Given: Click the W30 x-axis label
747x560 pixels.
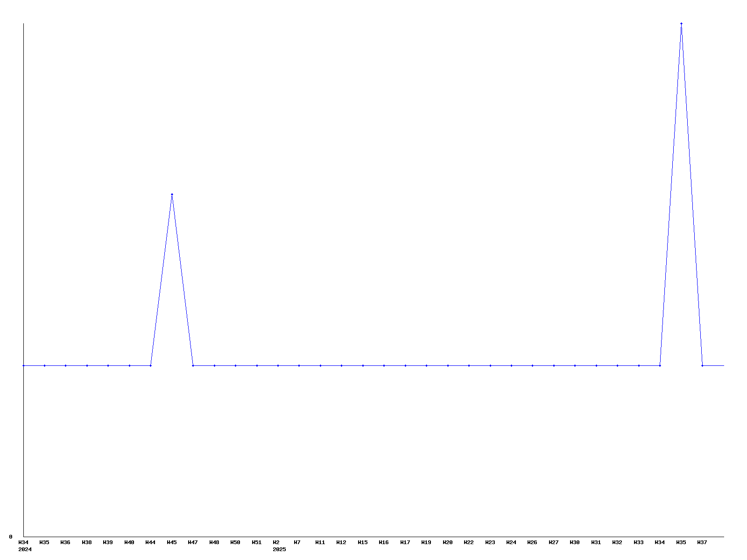Looking at the screenshot, I should (575, 542).
